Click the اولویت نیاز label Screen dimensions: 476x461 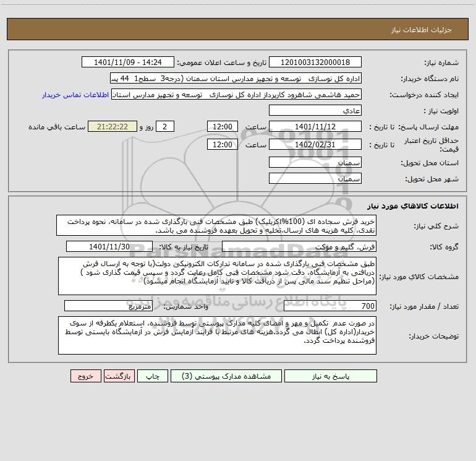pos(441,111)
